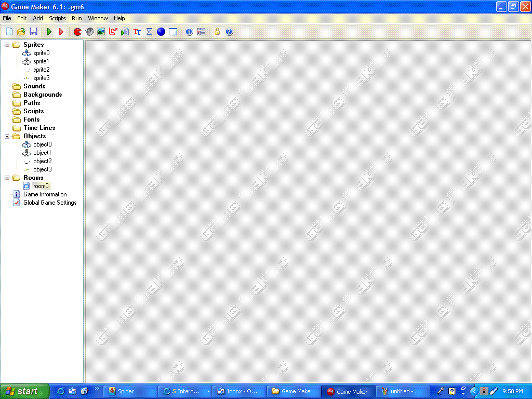Run game in debug mode (red arrow)

(x=61, y=32)
